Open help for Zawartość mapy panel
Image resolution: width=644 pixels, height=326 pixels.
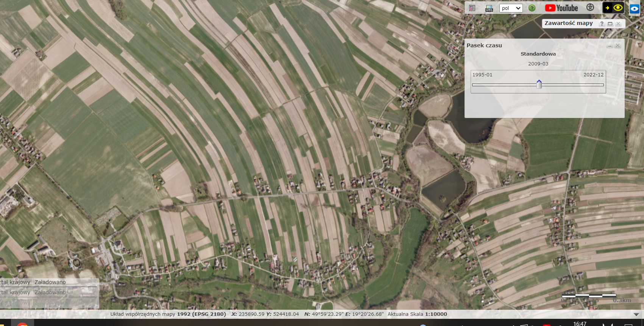point(602,23)
